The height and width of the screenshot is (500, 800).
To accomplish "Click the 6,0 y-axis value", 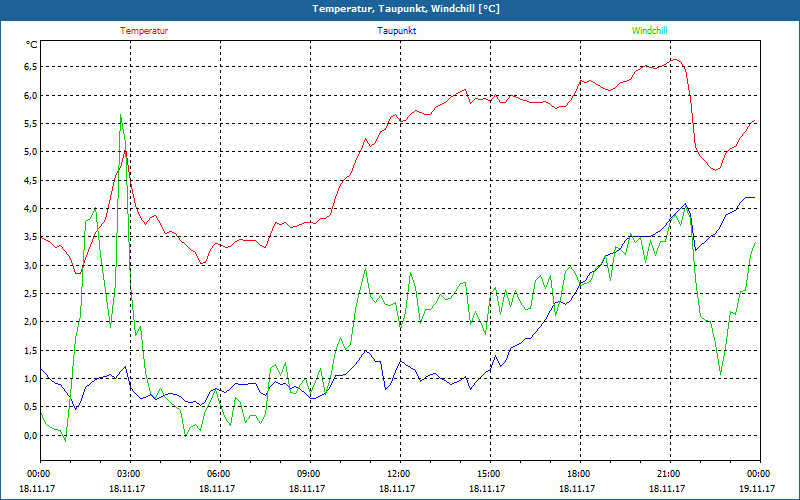I will [x=30, y=95].
